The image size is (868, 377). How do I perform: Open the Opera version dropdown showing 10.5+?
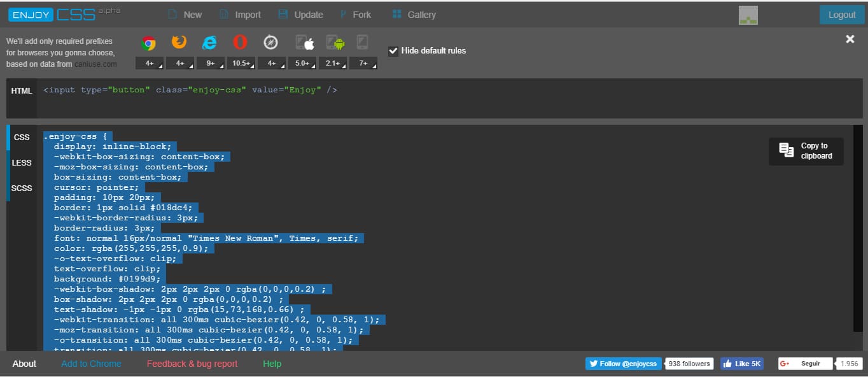pyautogui.click(x=241, y=63)
